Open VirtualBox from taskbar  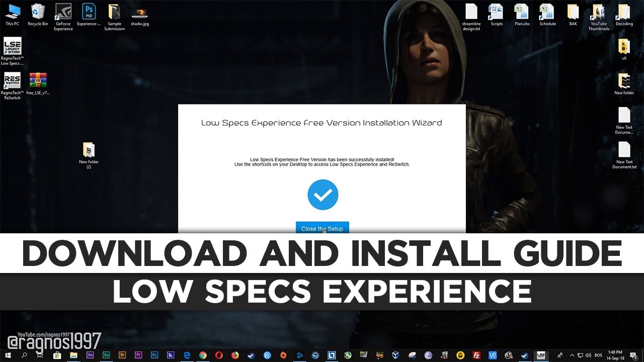pyautogui.click(x=396, y=355)
